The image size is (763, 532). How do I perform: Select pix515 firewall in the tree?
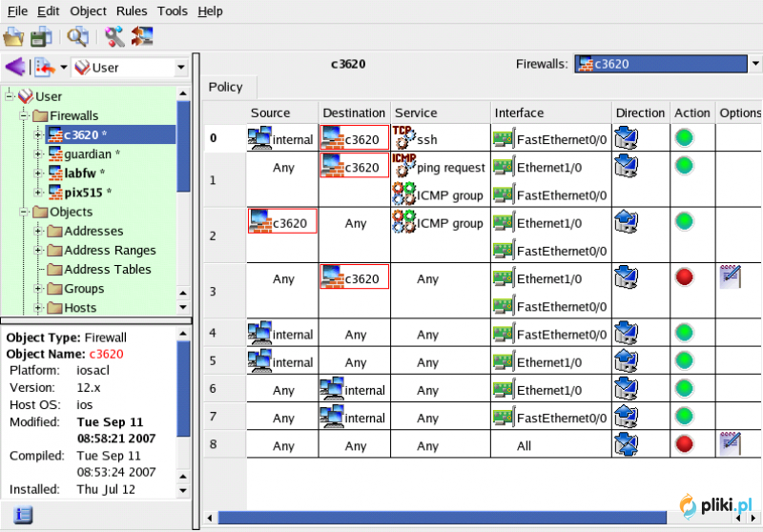point(80,193)
